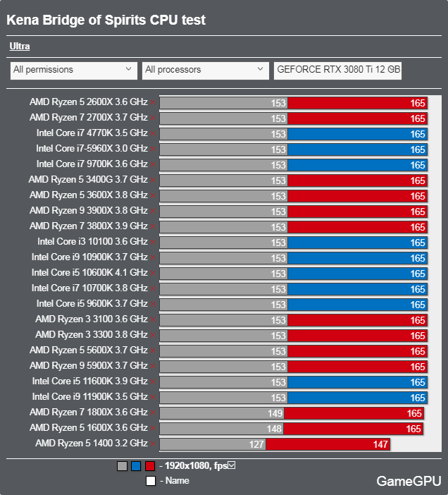
Task: Open the All processors dropdown
Action: click(x=206, y=71)
